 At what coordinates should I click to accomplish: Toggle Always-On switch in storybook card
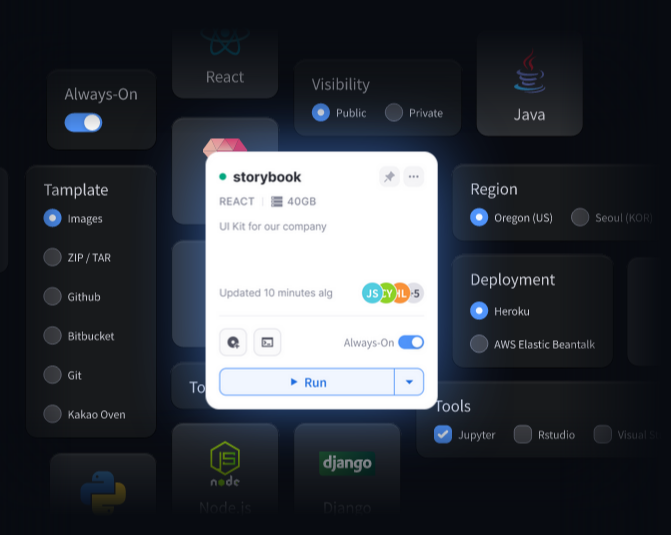(411, 342)
